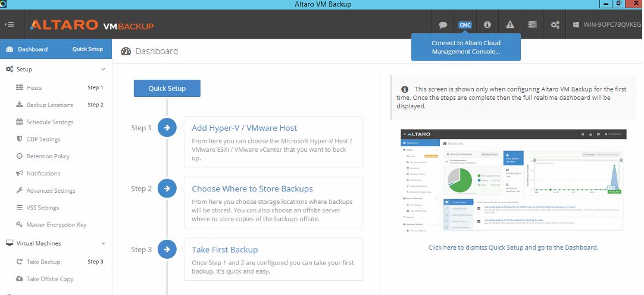Click the blue Quick Setup button
The width and height of the screenshot is (644, 295).
[x=167, y=88]
